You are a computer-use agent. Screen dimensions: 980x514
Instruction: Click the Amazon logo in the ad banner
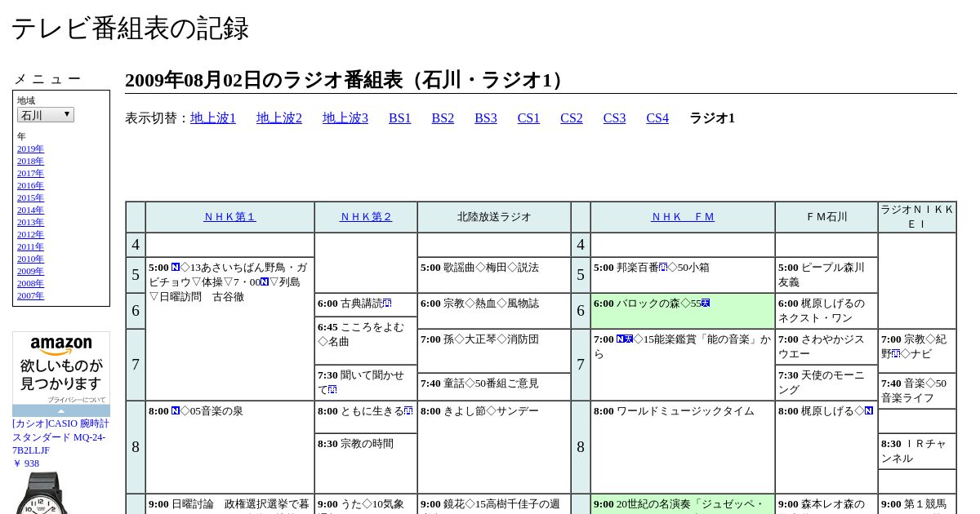(x=61, y=346)
